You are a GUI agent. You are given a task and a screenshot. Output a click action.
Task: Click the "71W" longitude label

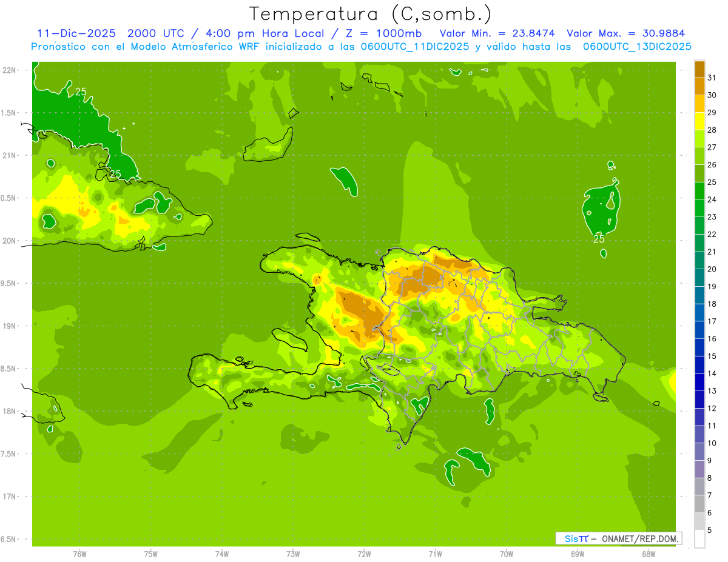435,554
